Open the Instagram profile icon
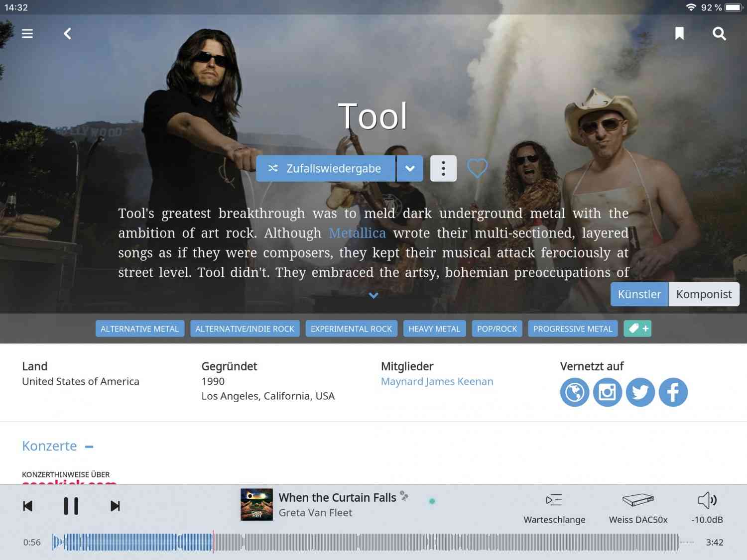Viewport: 747px width, 560px height. point(608,392)
